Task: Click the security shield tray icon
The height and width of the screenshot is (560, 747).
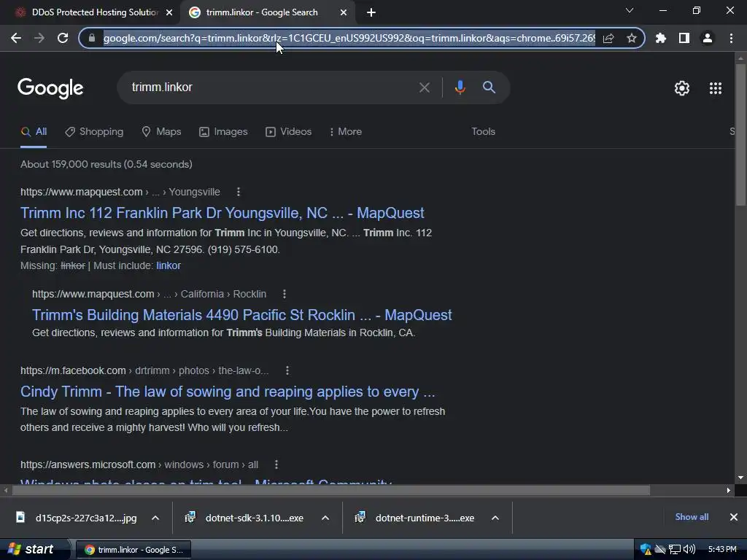Action: (646, 550)
